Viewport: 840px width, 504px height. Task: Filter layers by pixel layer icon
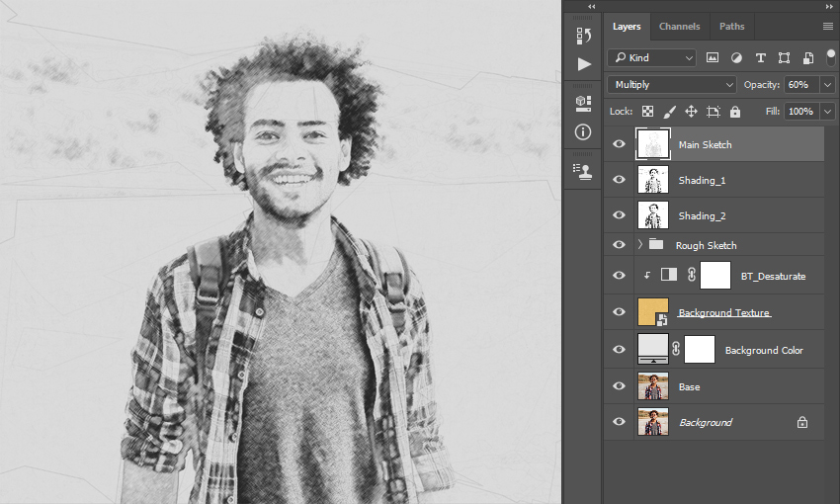coord(712,58)
